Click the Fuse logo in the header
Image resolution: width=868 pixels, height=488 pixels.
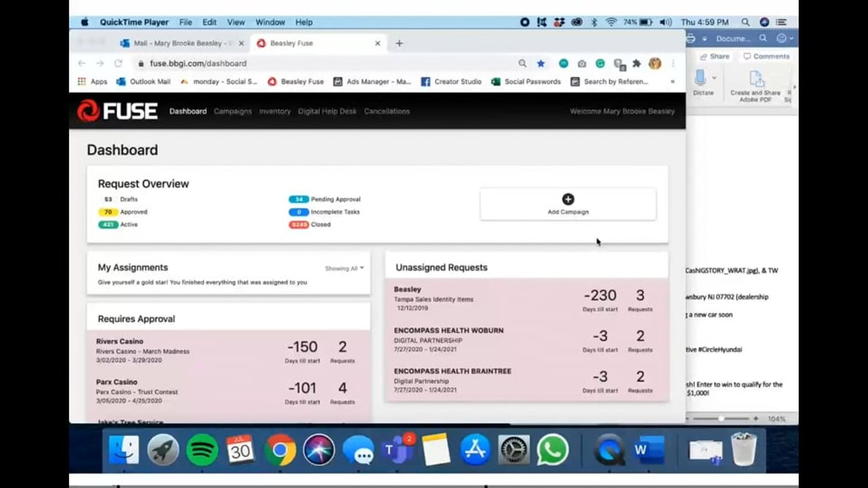pyautogui.click(x=117, y=110)
